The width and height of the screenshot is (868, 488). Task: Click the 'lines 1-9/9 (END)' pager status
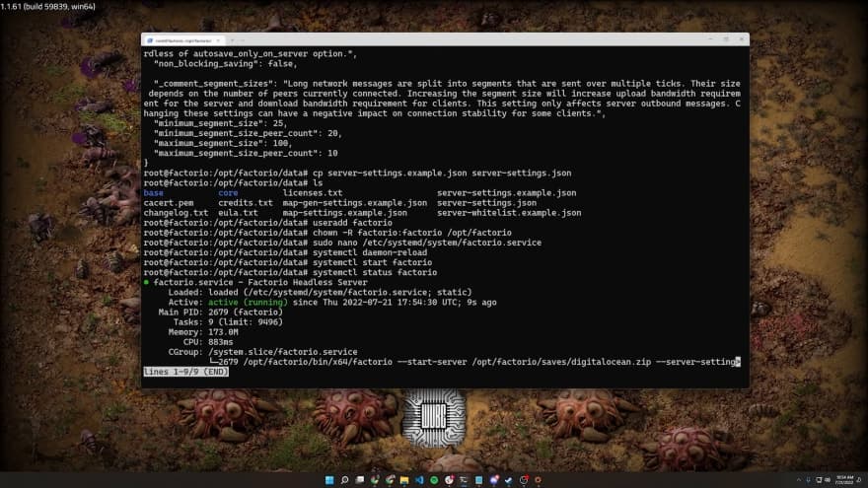click(186, 372)
